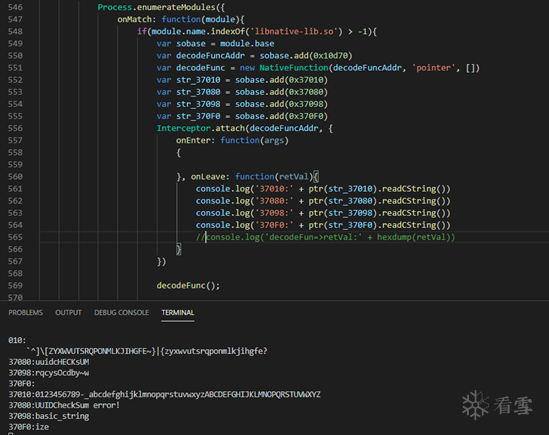Click the onLeave function definition

coord(255,177)
